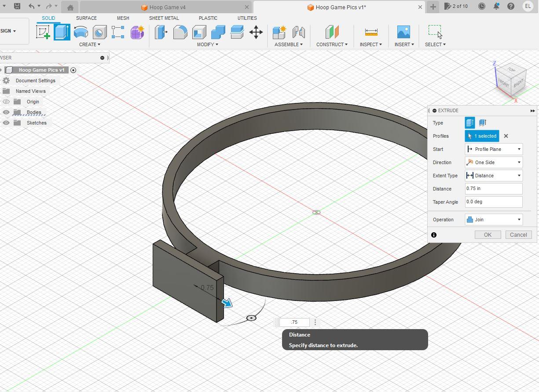The width and height of the screenshot is (539, 392).
Task: Create a New Component
Action: 279,32
